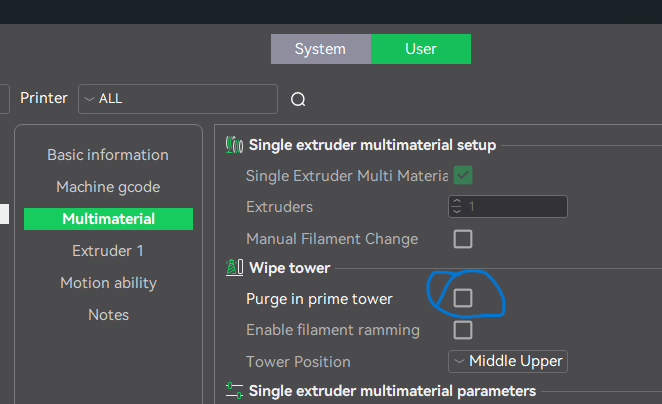The width and height of the screenshot is (662, 404).
Task: Open Basic information settings page
Action: (x=108, y=155)
